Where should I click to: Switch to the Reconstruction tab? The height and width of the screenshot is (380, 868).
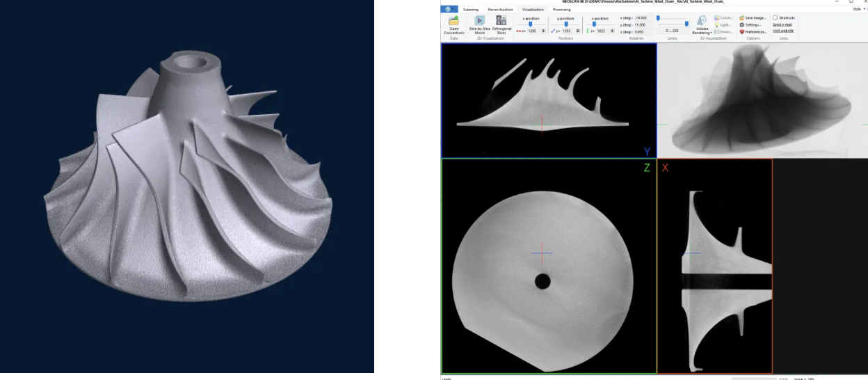500,10
